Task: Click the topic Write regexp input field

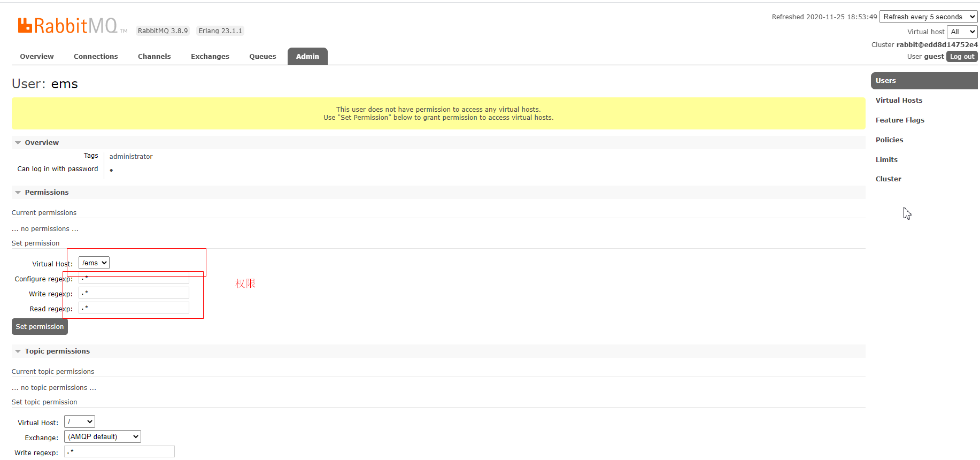Action: click(x=119, y=452)
